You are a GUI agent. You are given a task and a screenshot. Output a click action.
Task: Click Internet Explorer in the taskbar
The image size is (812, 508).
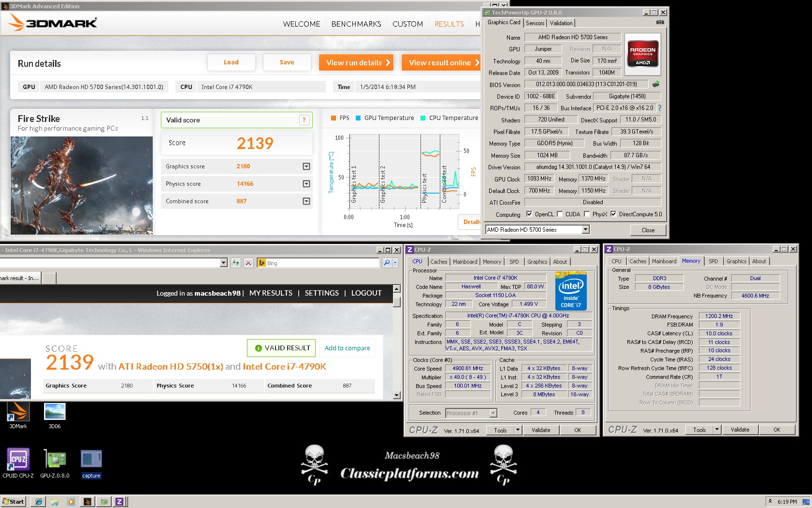point(38,501)
